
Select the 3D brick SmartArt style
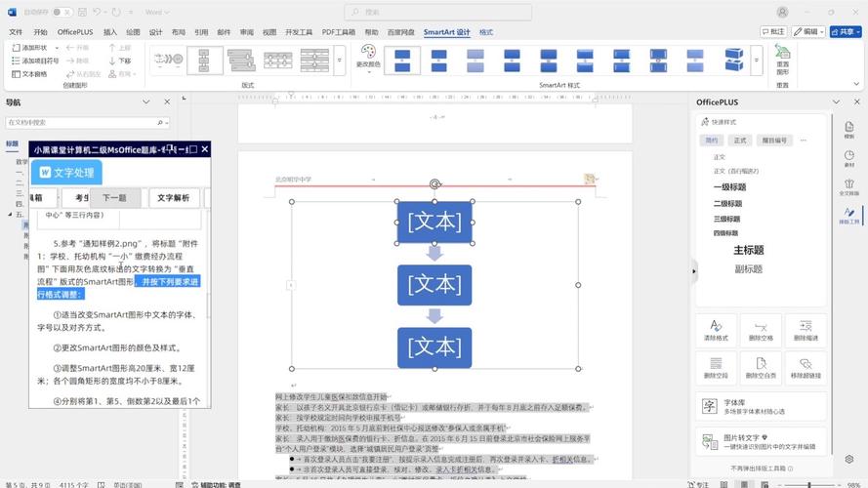[x=733, y=60]
